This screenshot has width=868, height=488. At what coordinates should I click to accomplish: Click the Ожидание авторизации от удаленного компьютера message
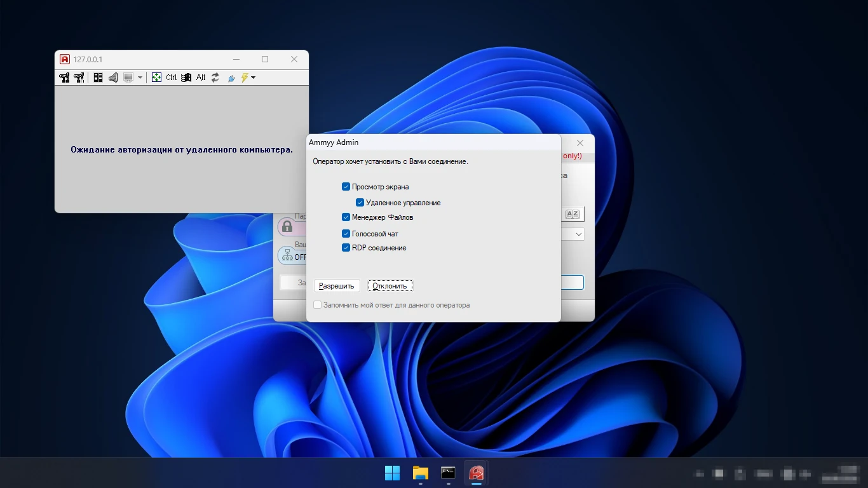(x=182, y=150)
